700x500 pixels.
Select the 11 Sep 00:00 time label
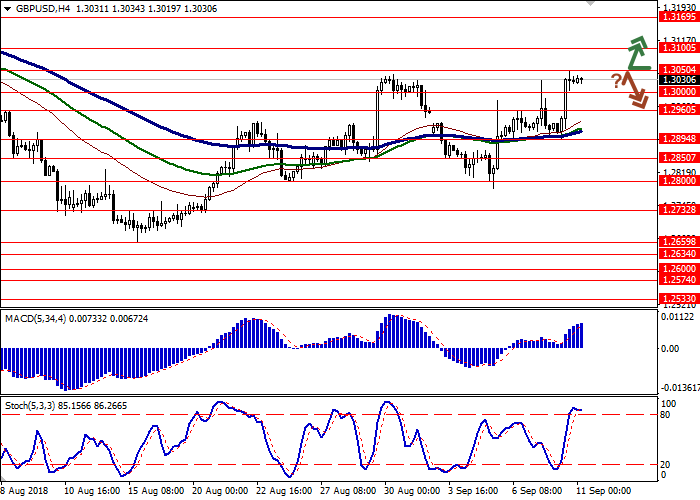click(x=604, y=491)
